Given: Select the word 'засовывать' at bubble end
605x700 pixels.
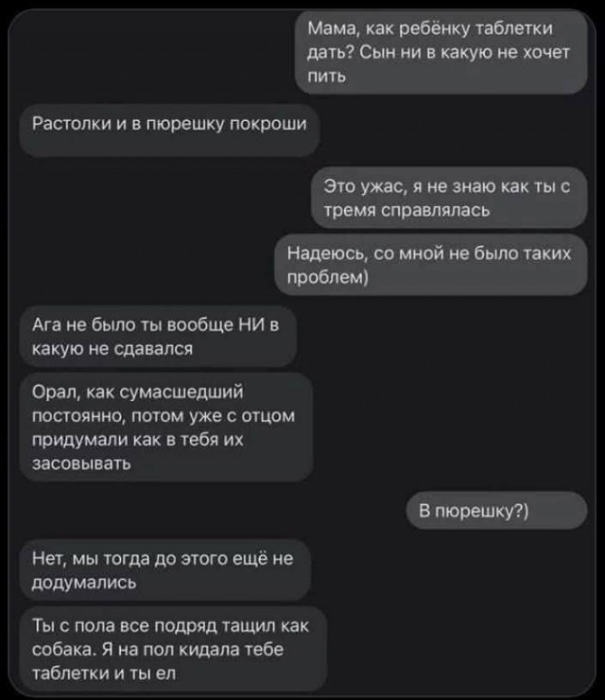Looking at the screenshot, I should pos(81,464).
